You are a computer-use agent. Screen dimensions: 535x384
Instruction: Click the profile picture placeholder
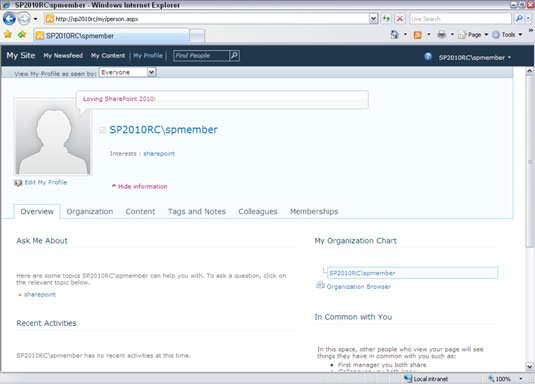pyautogui.click(x=53, y=137)
